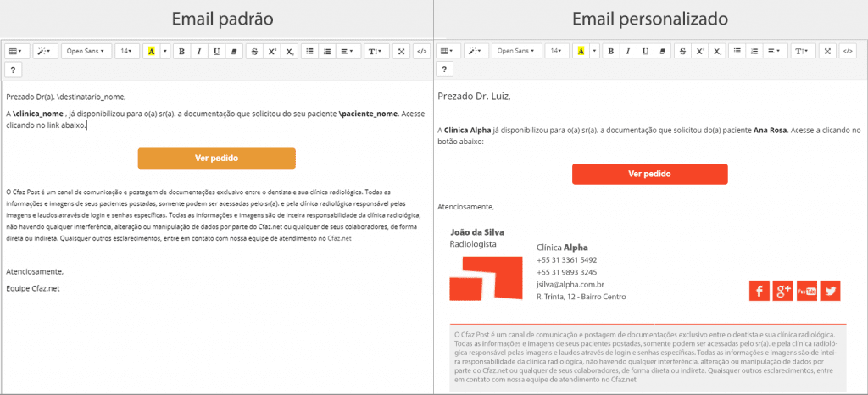Image resolution: width=868 pixels, height=395 pixels.
Task: Click the Superscript icon in Email personalizado
Action: tap(700, 51)
